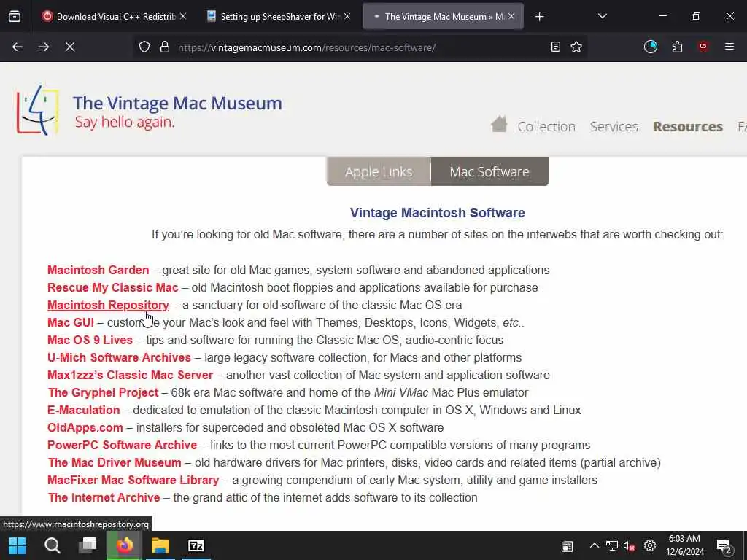Toggle reader view icon
Viewport: 747px width, 560px height.
(x=555, y=47)
